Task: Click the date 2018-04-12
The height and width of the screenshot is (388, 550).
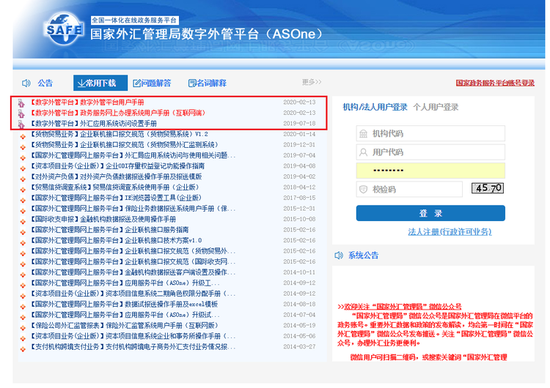Action: tap(299, 187)
